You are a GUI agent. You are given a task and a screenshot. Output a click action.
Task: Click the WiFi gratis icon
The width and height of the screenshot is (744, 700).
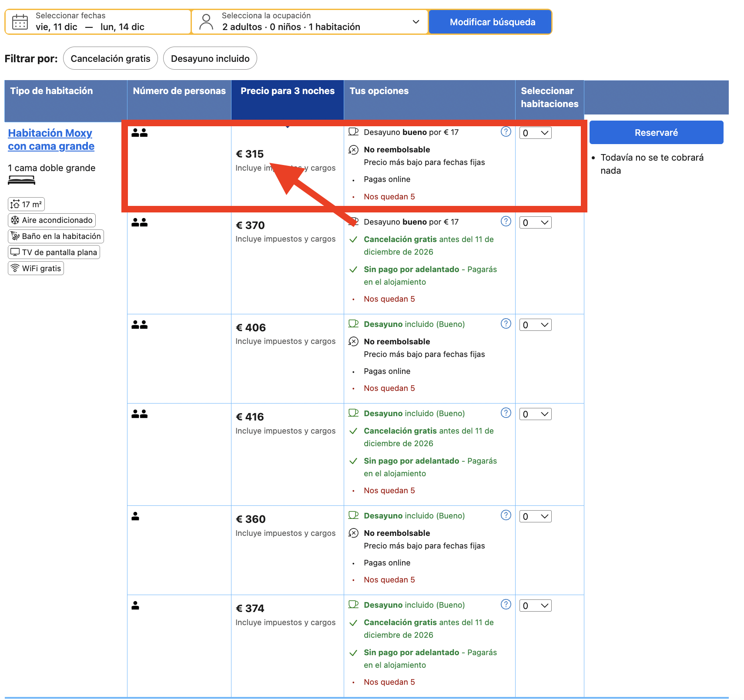15,268
